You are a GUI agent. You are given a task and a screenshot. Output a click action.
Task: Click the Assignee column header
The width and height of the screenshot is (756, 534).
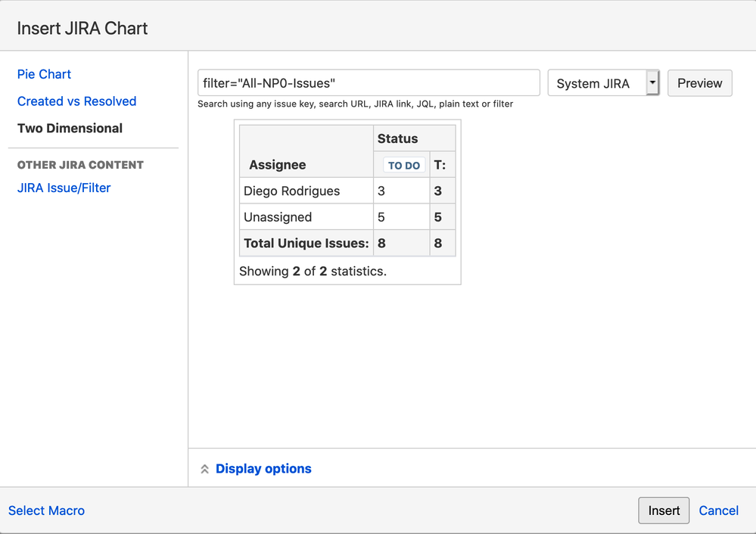click(x=277, y=165)
